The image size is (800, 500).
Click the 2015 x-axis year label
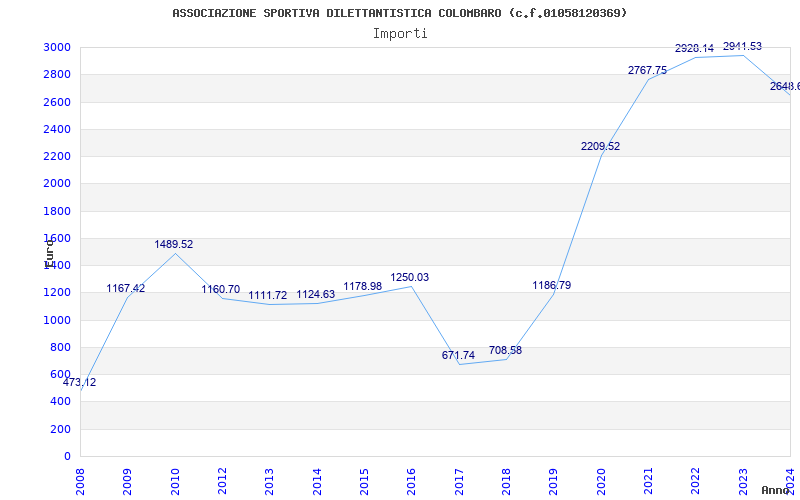pos(364,481)
